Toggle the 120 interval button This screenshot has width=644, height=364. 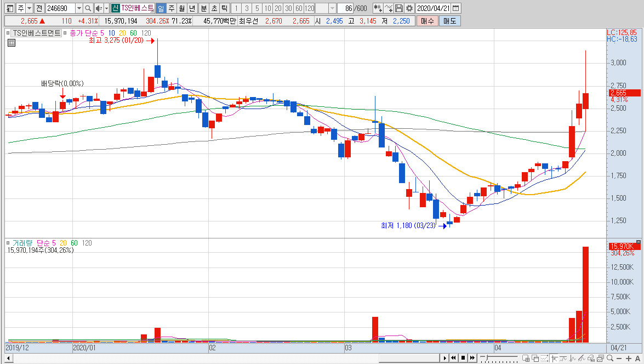pos(310,8)
